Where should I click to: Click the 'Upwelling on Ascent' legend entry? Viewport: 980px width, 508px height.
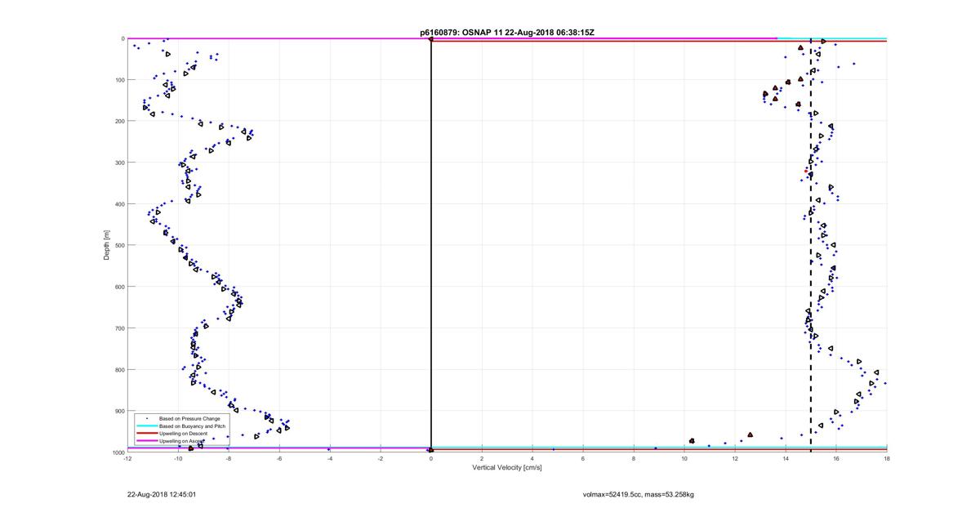pyautogui.click(x=183, y=441)
